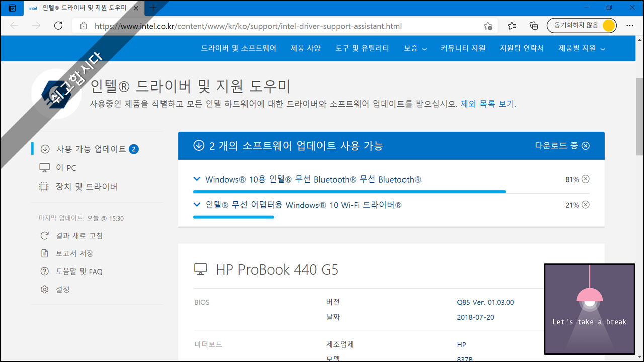The height and width of the screenshot is (362, 644).
Task: Click the 제외 목록 보기 link
Action: coord(488,104)
